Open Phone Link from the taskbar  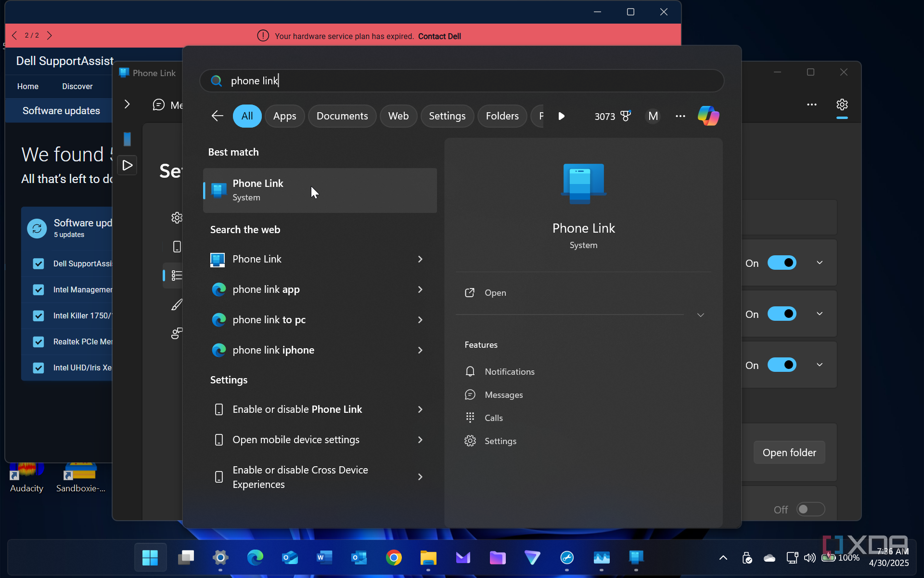point(636,557)
